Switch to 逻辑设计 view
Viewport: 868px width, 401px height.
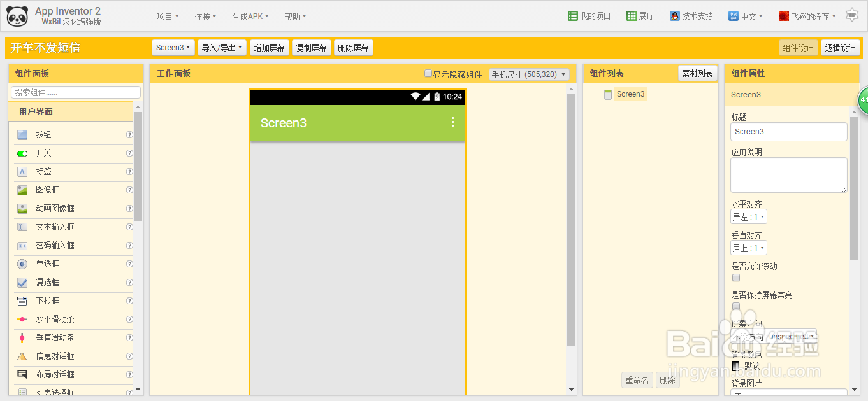click(840, 48)
